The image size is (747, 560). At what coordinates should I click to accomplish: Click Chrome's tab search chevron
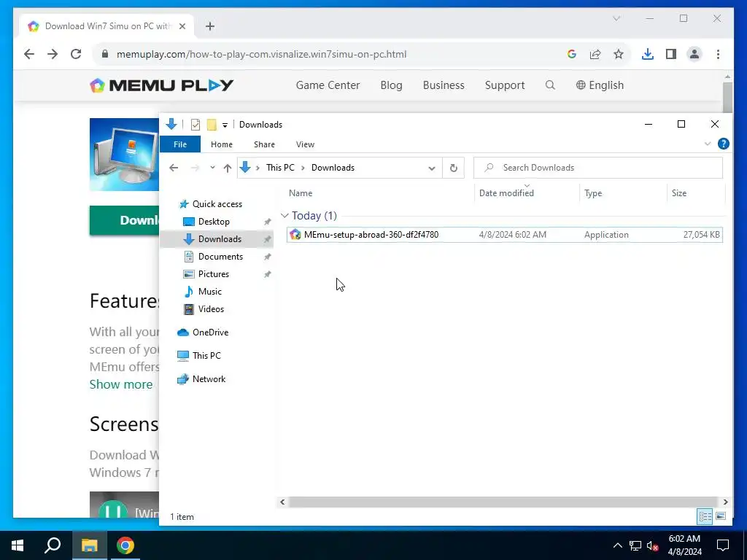616,18
